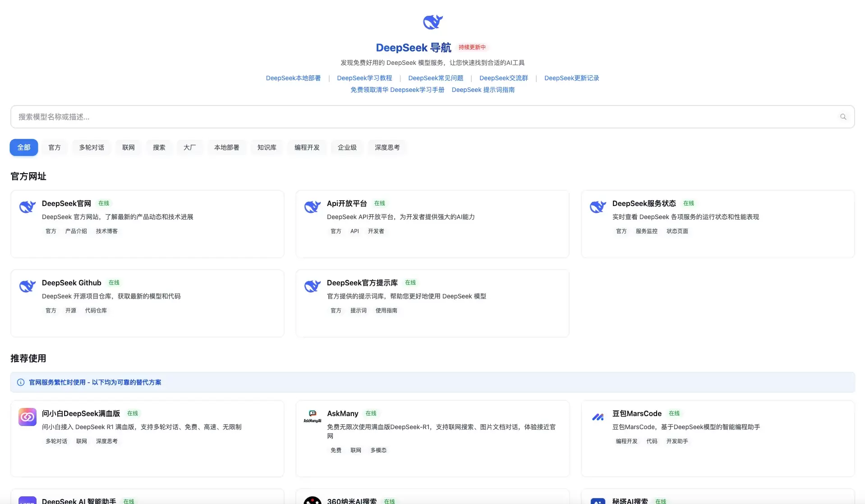Click the 产品介绍 tag on DeepSeek官网 card
The width and height of the screenshot is (865, 504).
click(x=76, y=231)
